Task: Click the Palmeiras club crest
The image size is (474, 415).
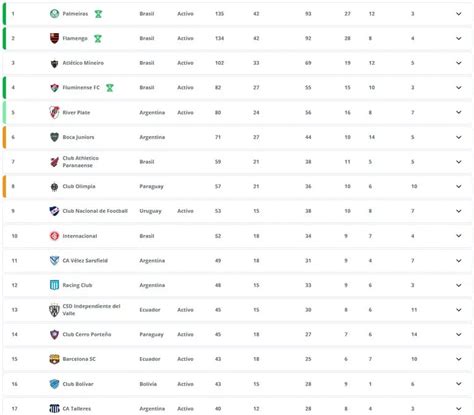Action: (x=54, y=14)
